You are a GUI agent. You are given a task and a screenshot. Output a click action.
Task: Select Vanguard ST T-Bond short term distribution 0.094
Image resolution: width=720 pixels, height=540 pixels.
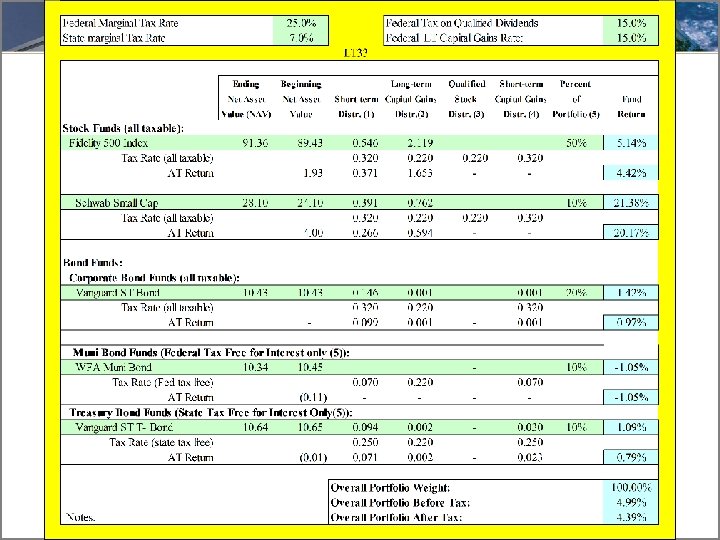click(x=365, y=427)
